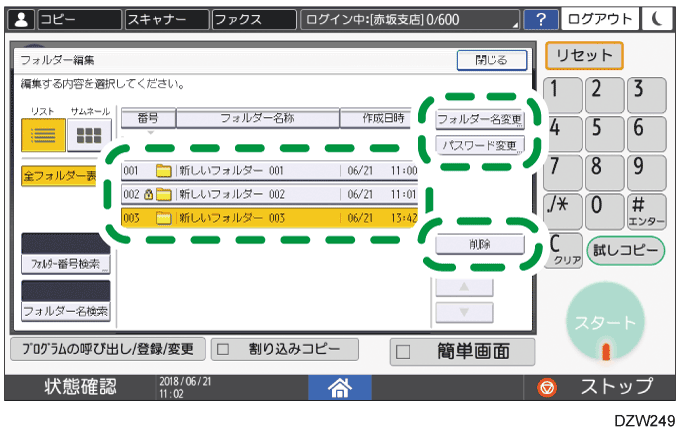This screenshot has height=431, width=679.
Task: Activate energy saver moon icon
Action: tap(657, 19)
